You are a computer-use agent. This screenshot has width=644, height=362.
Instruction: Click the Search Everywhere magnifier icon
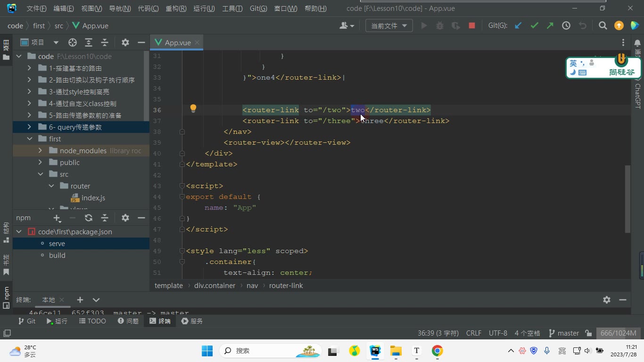pyautogui.click(x=603, y=26)
